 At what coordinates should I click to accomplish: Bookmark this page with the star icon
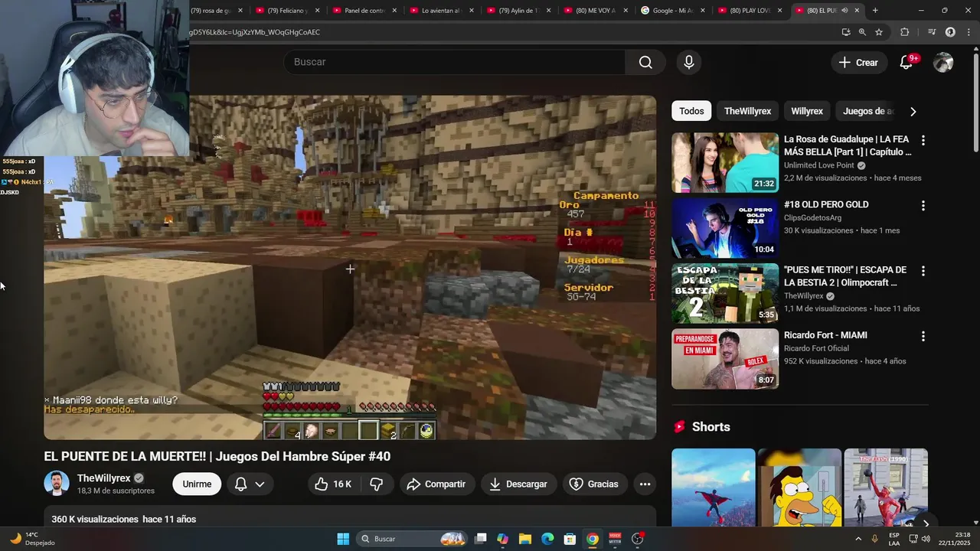(x=879, y=32)
